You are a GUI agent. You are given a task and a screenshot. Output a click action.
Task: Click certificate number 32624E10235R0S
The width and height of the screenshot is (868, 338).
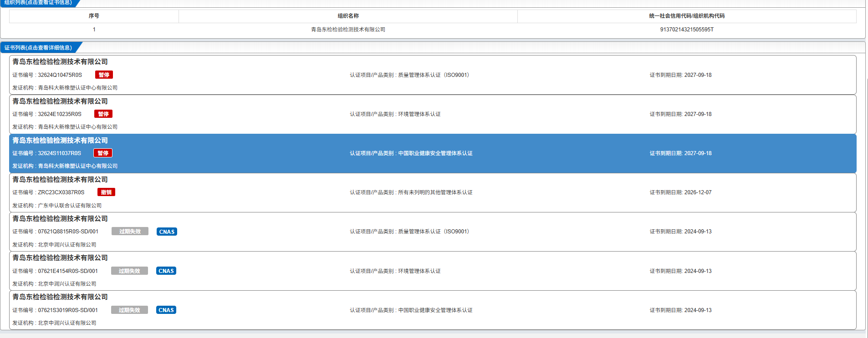point(60,114)
